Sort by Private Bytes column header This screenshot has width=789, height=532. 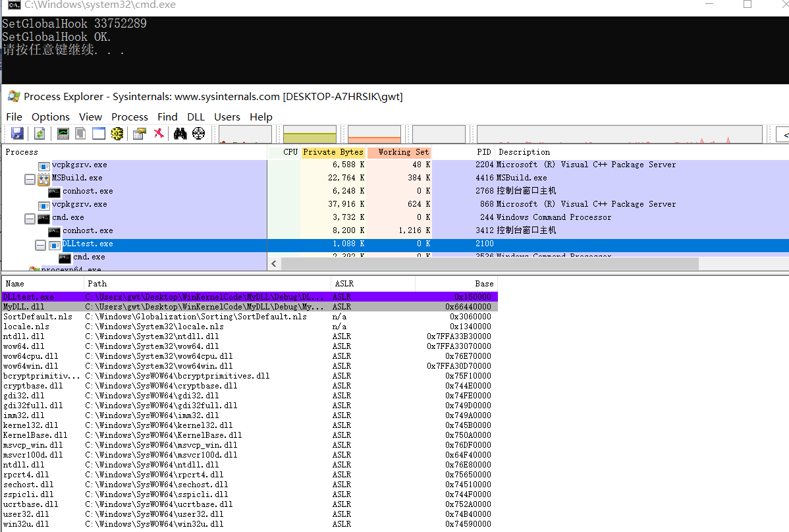(333, 152)
